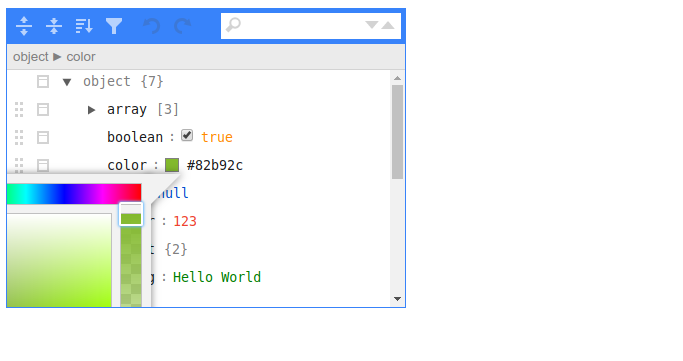Screen dimensions: 683x361
Task: Expand all fields toolbar icon
Action: (24, 26)
